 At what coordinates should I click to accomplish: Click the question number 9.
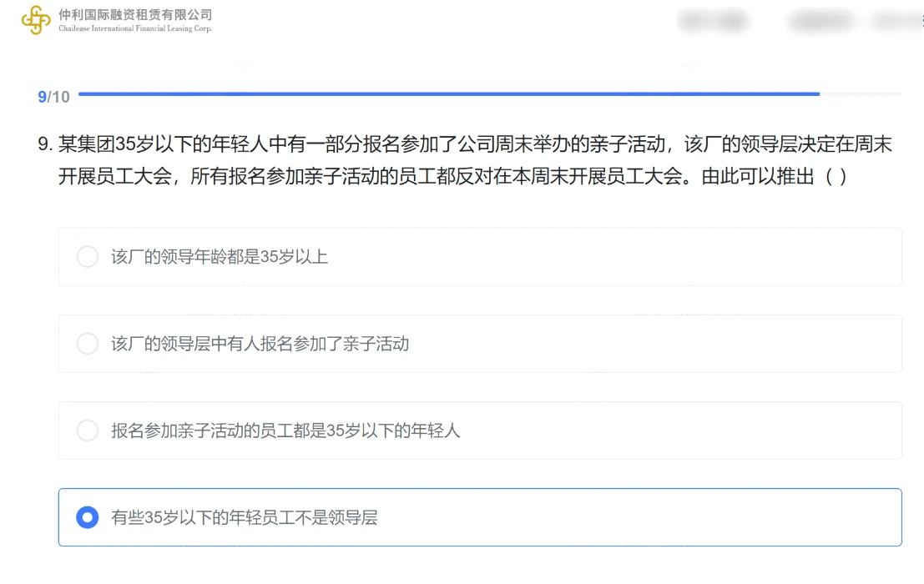[x=45, y=144]
